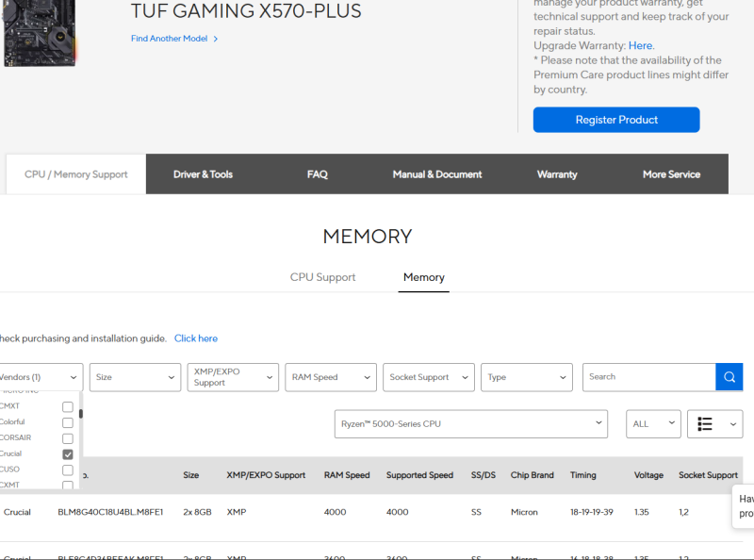Open the RAM Speed filter dropdown

coord(331,377)
